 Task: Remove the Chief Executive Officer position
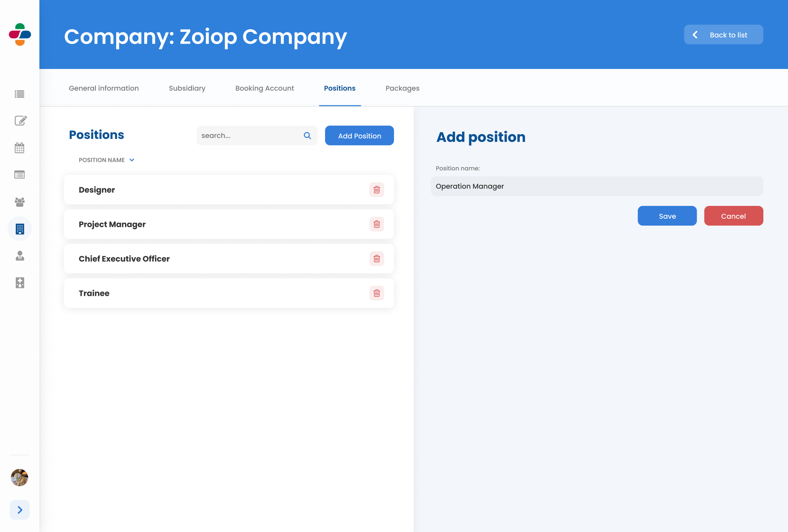[x=376, y=259]
